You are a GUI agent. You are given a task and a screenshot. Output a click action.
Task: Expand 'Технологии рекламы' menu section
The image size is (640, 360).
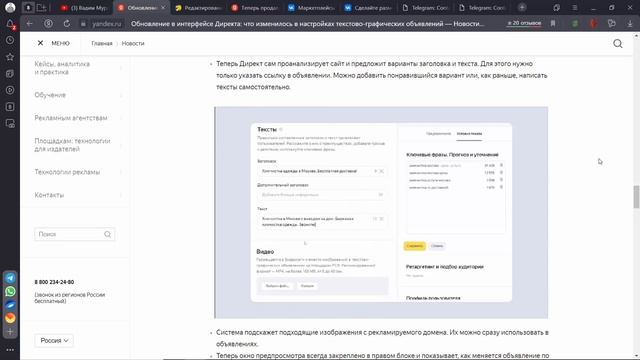pos(78,172)
